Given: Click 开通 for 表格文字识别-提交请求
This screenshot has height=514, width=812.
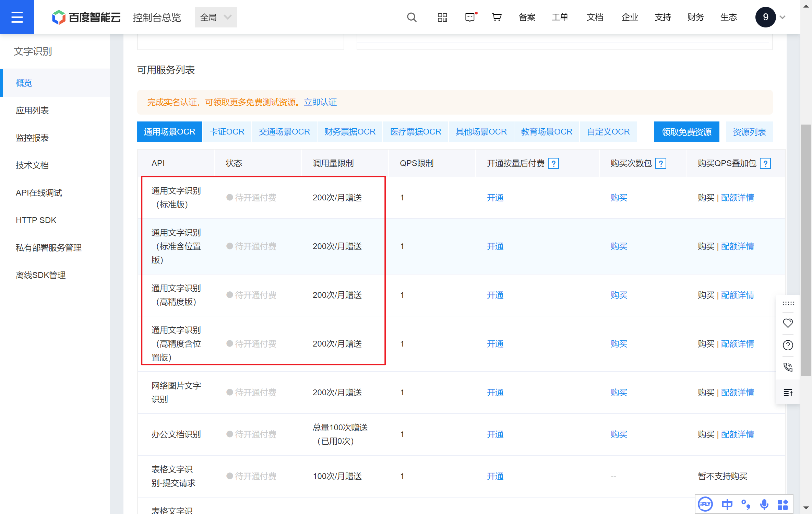Looking at the screenshot, I should [x=495, y=476].
